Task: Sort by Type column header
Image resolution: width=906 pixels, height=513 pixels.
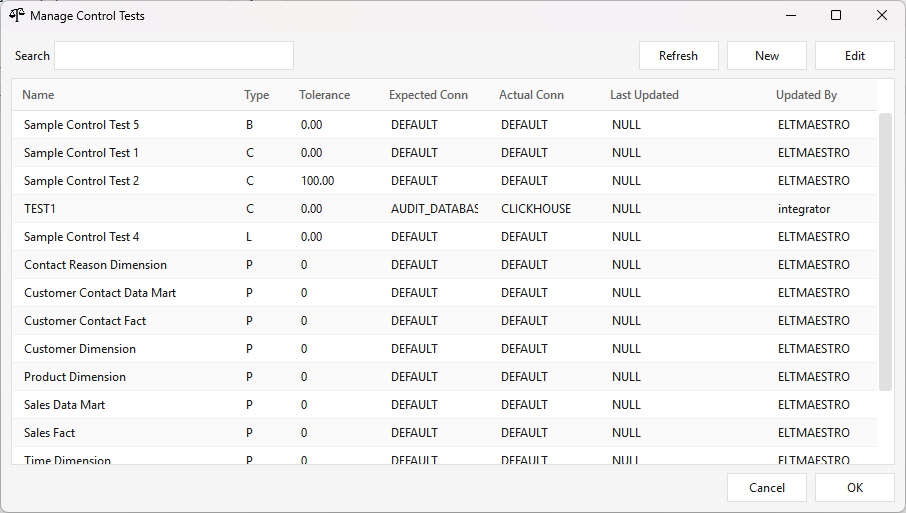Action: pos(257,95)
